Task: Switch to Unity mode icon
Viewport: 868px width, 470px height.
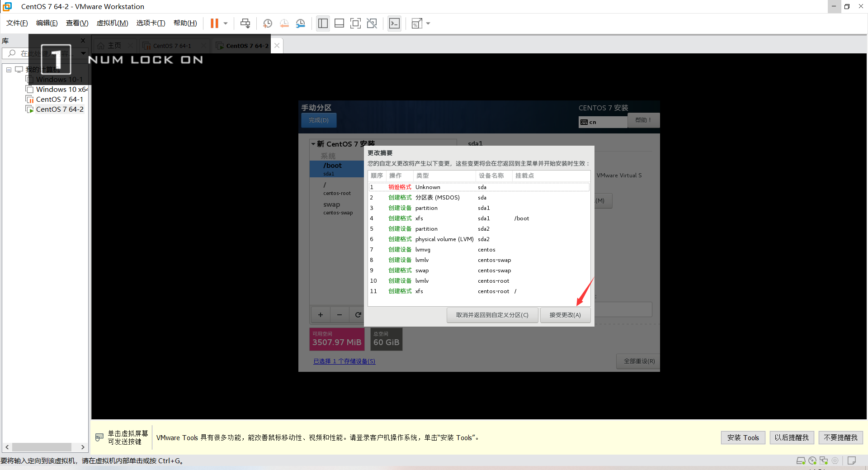Action: click(x=372, y=24)
